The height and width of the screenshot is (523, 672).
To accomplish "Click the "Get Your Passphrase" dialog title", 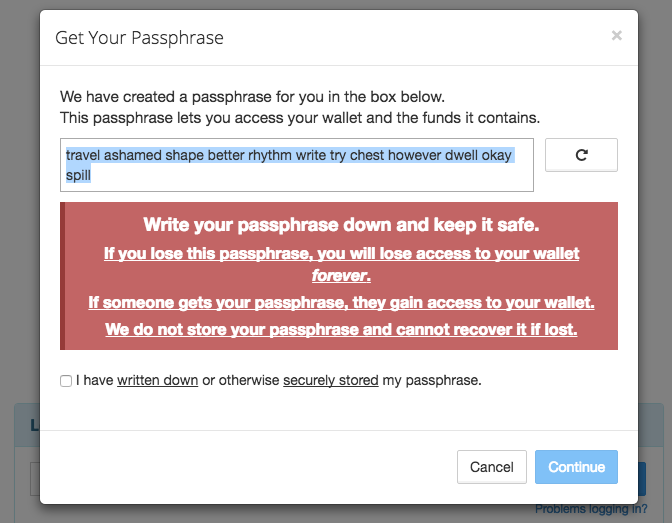I will point(139,38).
